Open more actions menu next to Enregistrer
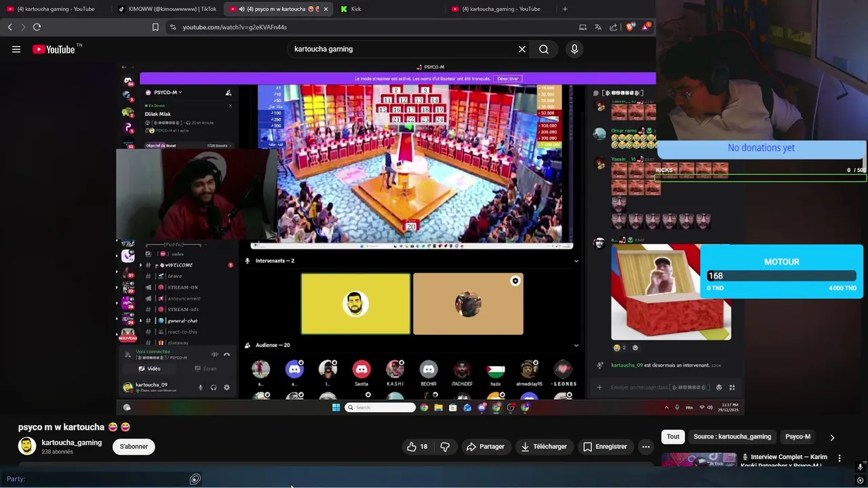 point(646,447)
